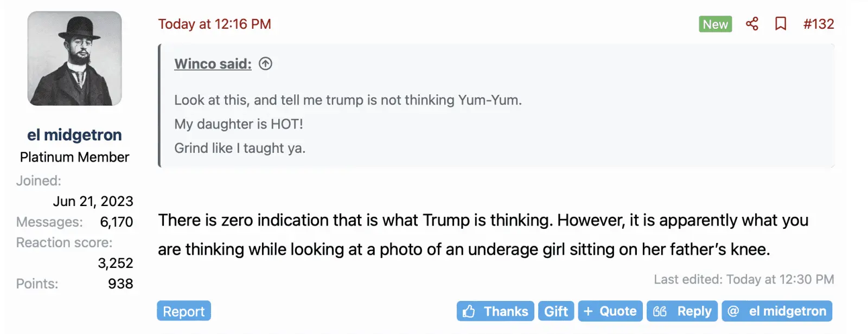Click the Quote button label
The width and height of the screenshot is (868, 334).
point(618,311)
